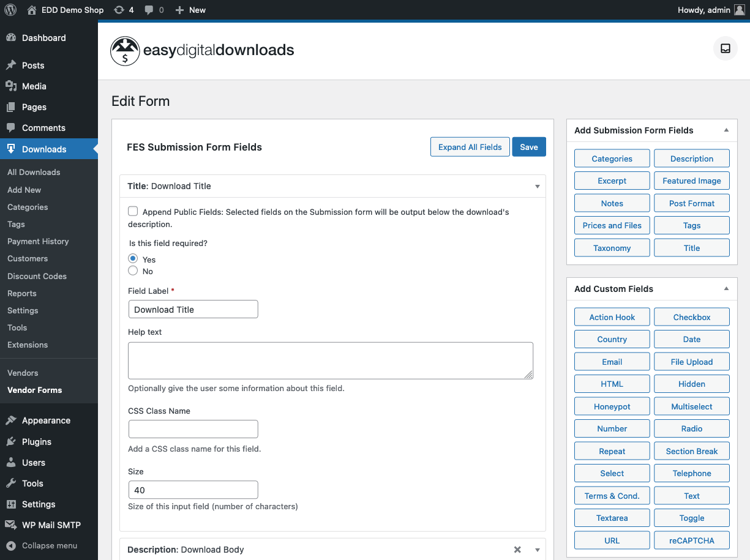The width and height of the screenshot is (750, 560).
Task: Add Country custom field
Action: pyautogui.click(x=612, y=339)
